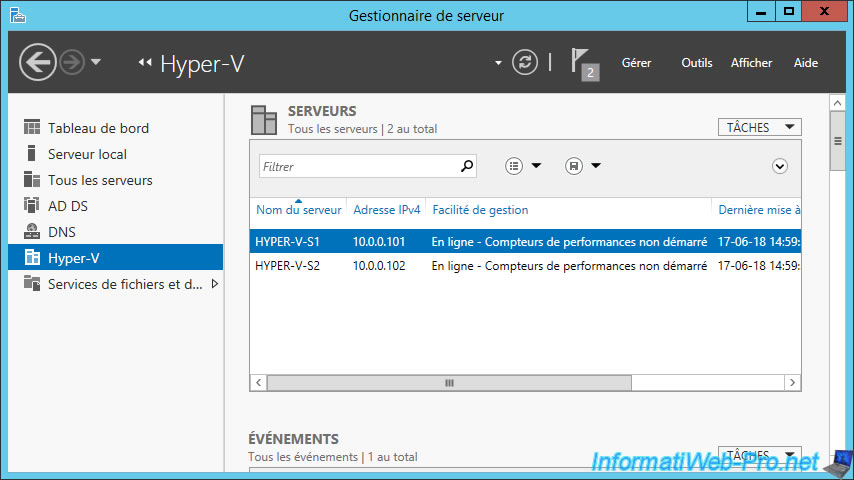Click the Serveur local icon
This screenshot has width=854, height=480.
(32, 154)
